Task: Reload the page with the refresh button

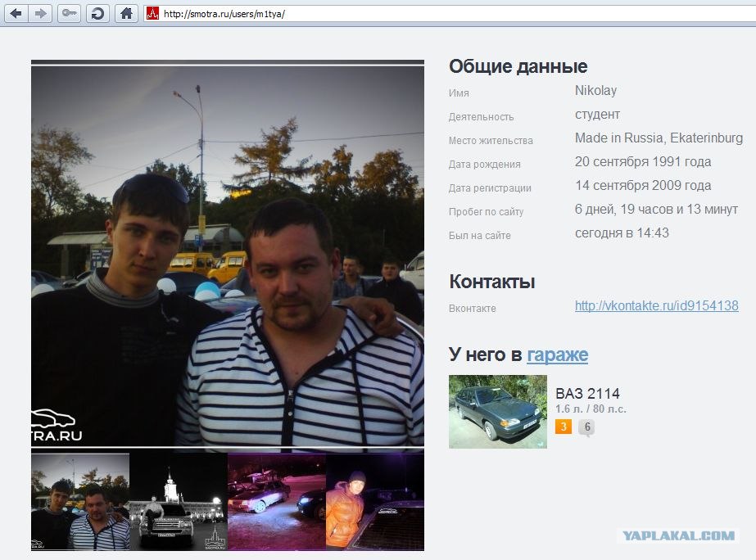Action: point(97,13)
